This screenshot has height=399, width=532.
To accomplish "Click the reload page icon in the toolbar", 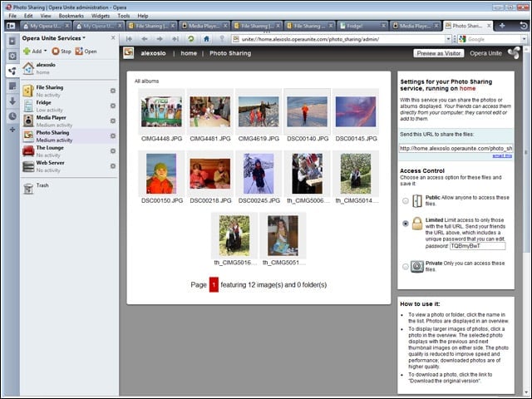I will tap(191, 39).
